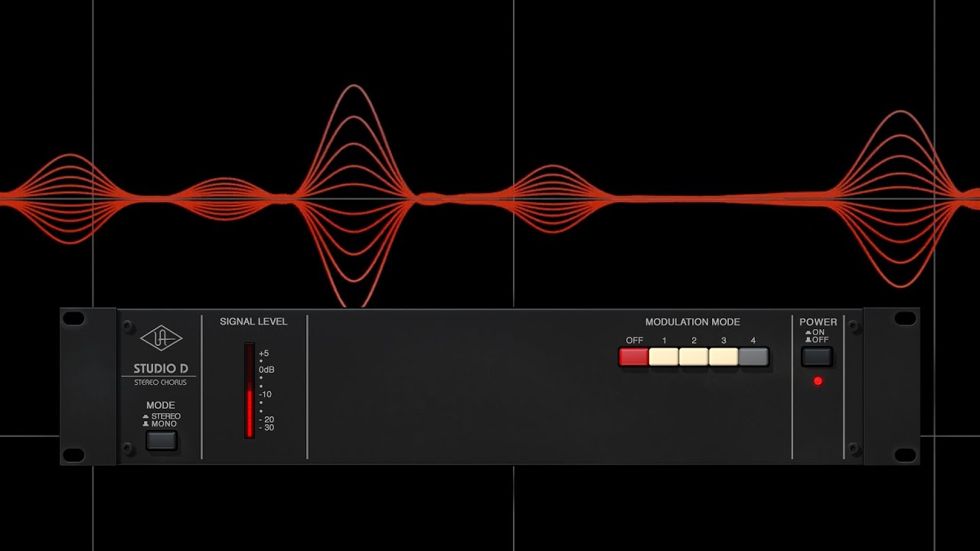The height and width of the screenshot is (551, 980).
Task: Click the Universal Audio diamond logo
Action: click(x=161, y=337)
